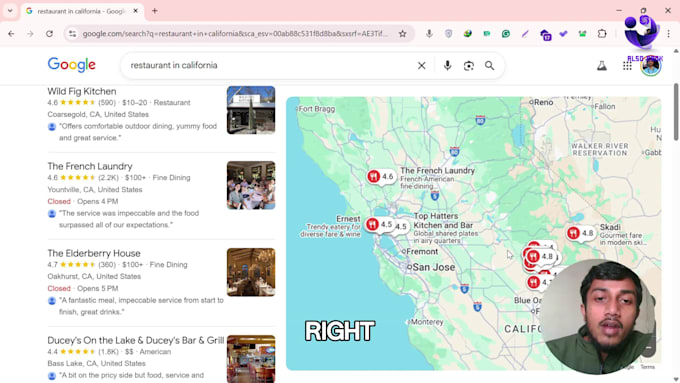The image size is (680, 383).
Task: Bookmark page with the star icon
Action: click(x=402, y=34)
